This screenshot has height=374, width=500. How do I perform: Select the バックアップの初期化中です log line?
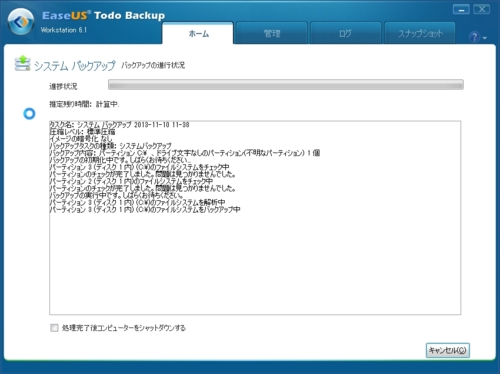coord(121,160)
